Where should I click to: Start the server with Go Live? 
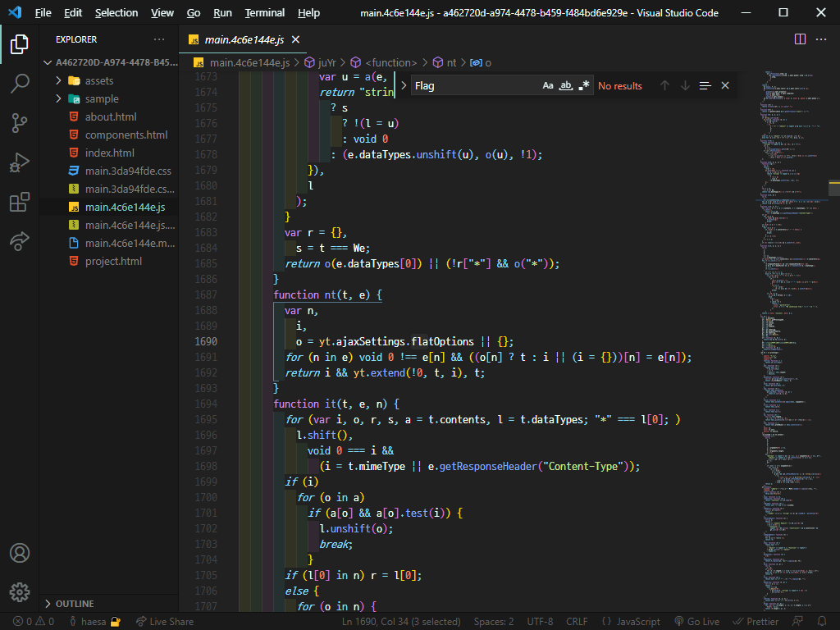pos(696,621)
